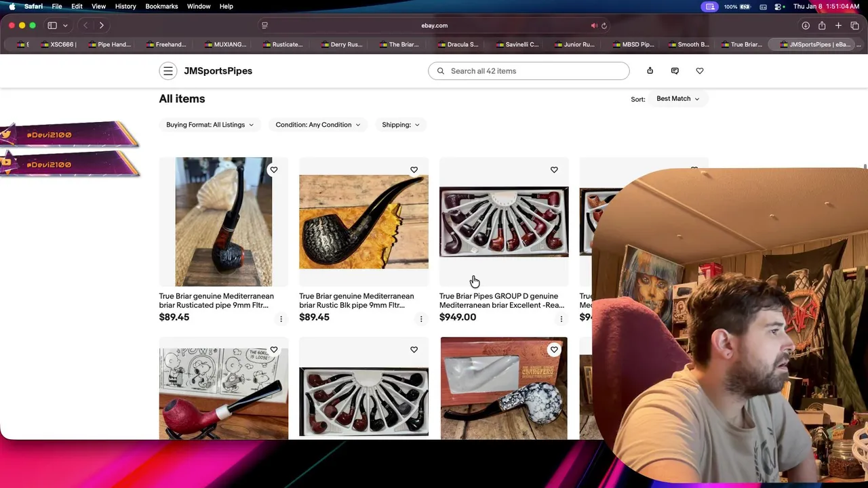This screenshot has height=488, width=868.
Task: Click the ebay.com address bar
Action: click(x=434, y=26)
